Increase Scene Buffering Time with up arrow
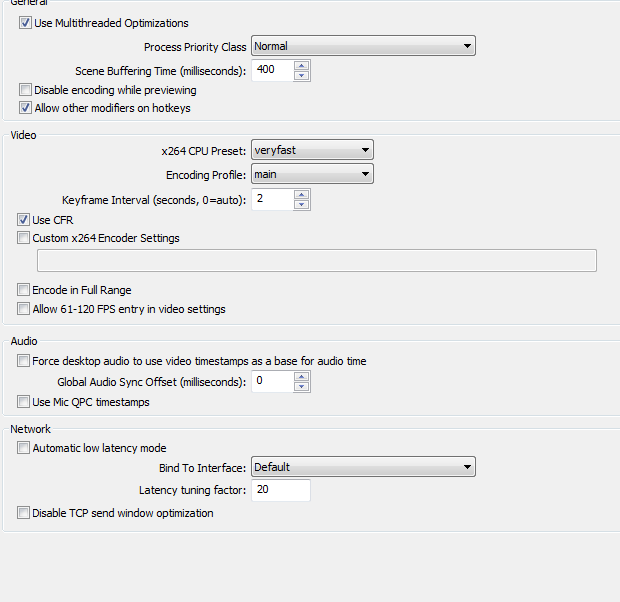Image resolution: width=620 pixels, height=602 pixels. (302, 66)
